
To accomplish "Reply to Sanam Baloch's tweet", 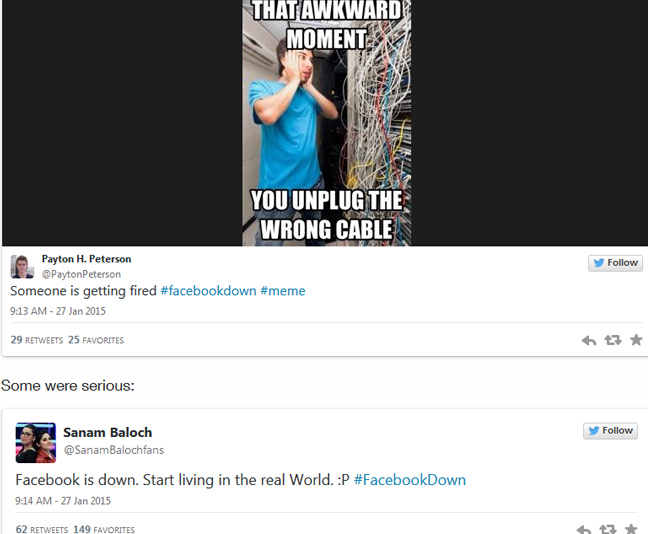I will click(x=584, y=529).
